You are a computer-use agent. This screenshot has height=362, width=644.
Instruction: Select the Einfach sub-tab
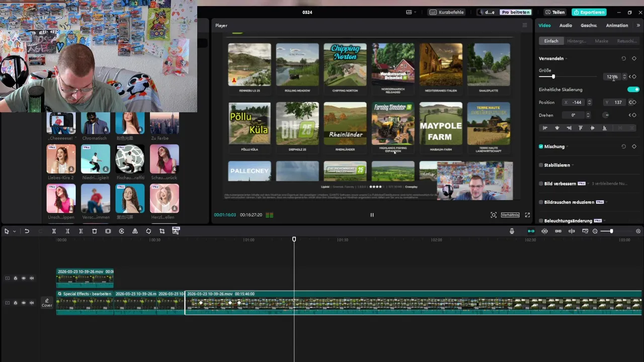click(551, 41)
